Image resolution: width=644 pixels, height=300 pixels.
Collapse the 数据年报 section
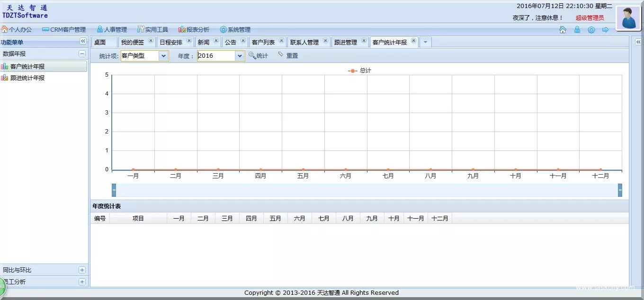click(x=82, y=54)
